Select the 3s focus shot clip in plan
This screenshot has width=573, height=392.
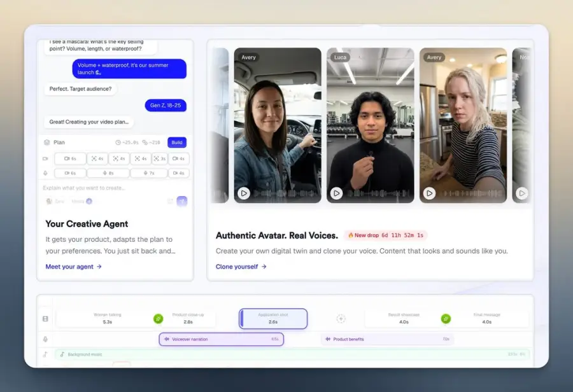159,158
